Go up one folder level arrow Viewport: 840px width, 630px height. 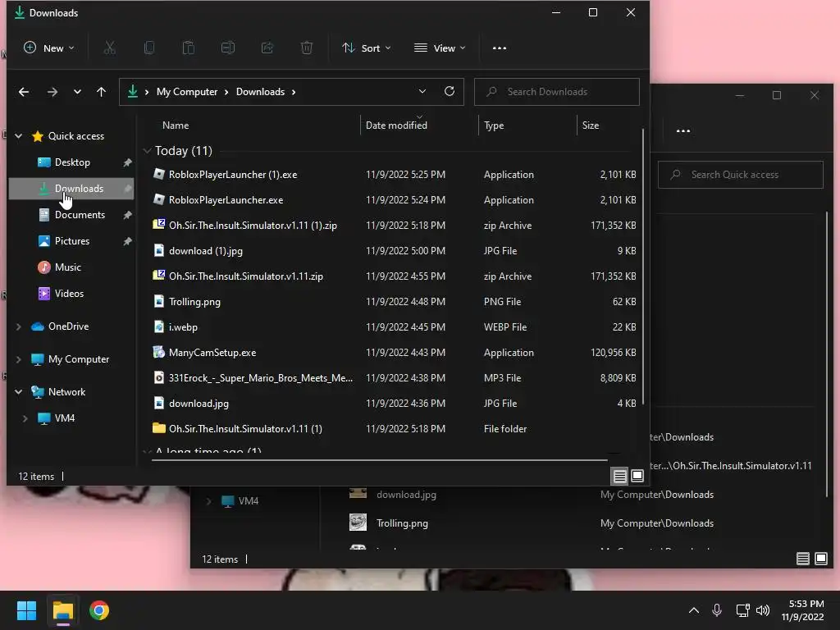(x=101, y=92)
